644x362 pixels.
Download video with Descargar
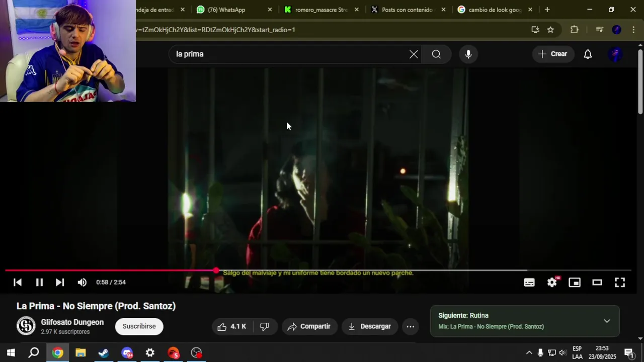(x=370, y=327)
